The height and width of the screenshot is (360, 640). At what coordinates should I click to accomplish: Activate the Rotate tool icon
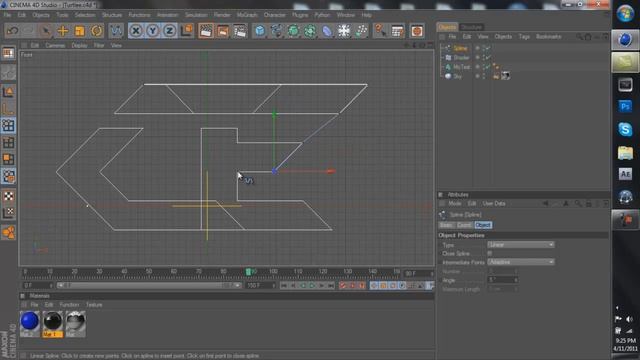97,31
